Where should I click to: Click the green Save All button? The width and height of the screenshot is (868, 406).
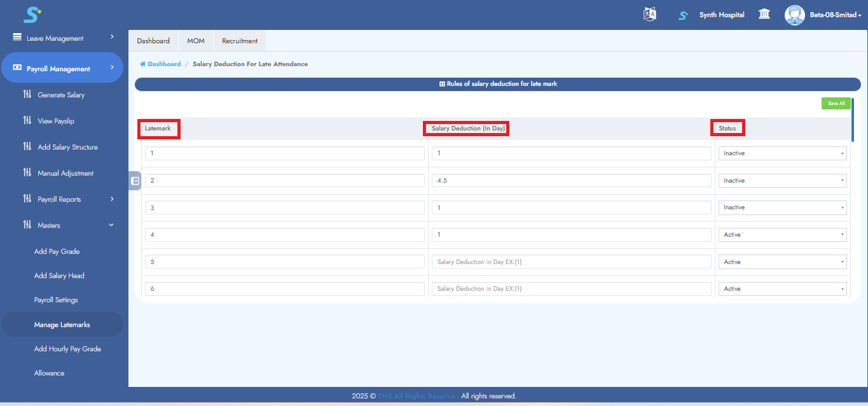tap(836, 103)
